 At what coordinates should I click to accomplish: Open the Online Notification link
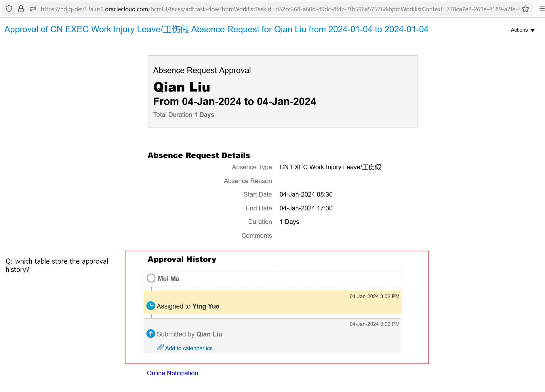point(172,373)
